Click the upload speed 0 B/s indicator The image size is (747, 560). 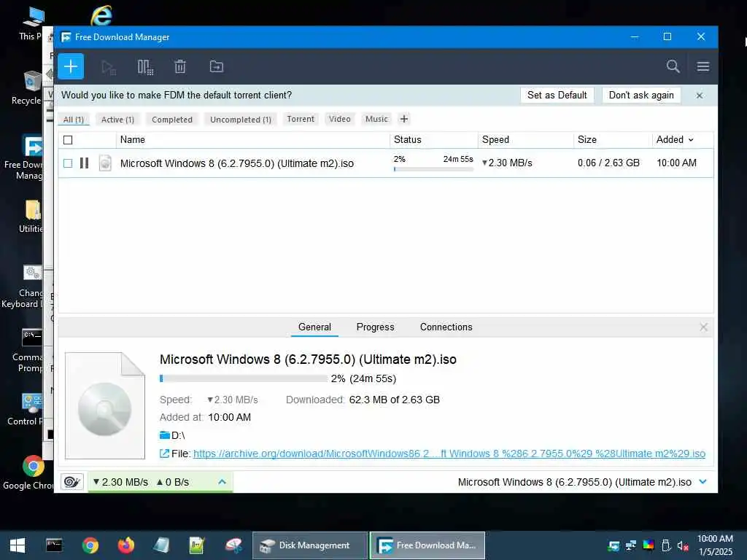172,482
